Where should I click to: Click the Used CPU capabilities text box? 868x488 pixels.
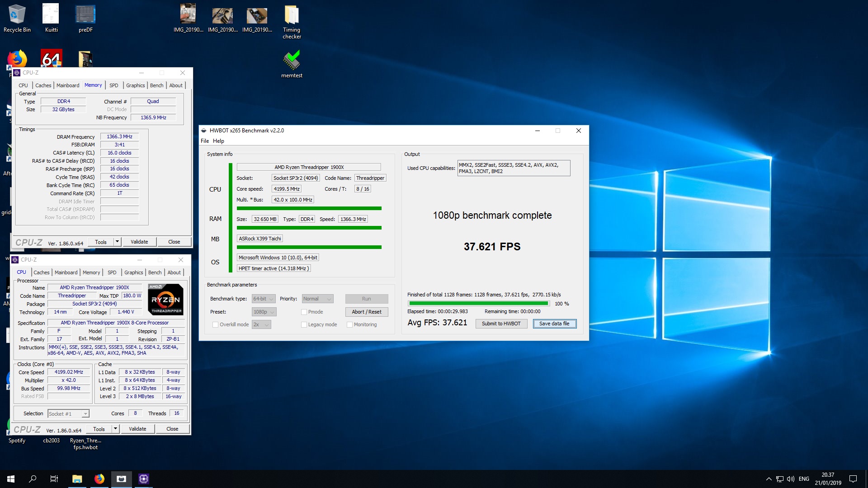click(x=514, y=168)
